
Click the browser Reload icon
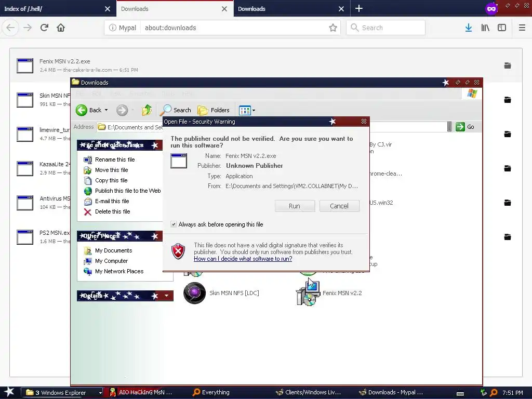pos(45,28)
